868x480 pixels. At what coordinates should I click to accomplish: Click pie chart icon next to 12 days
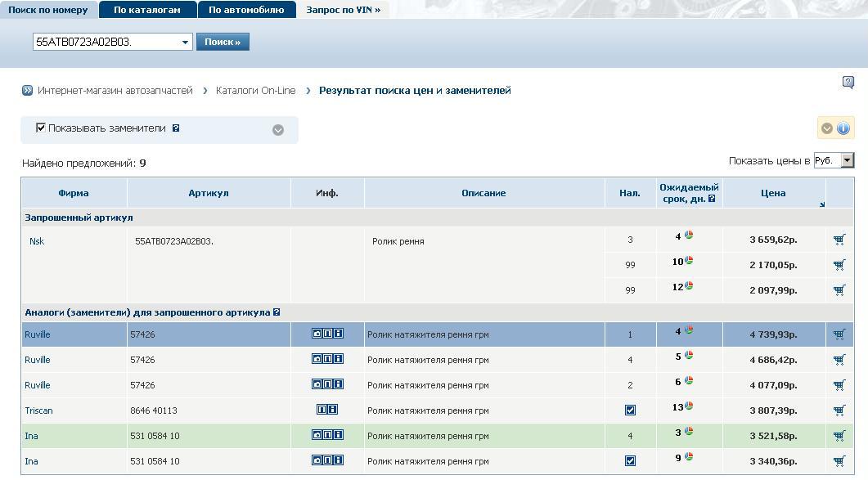[x=689, y=285]
